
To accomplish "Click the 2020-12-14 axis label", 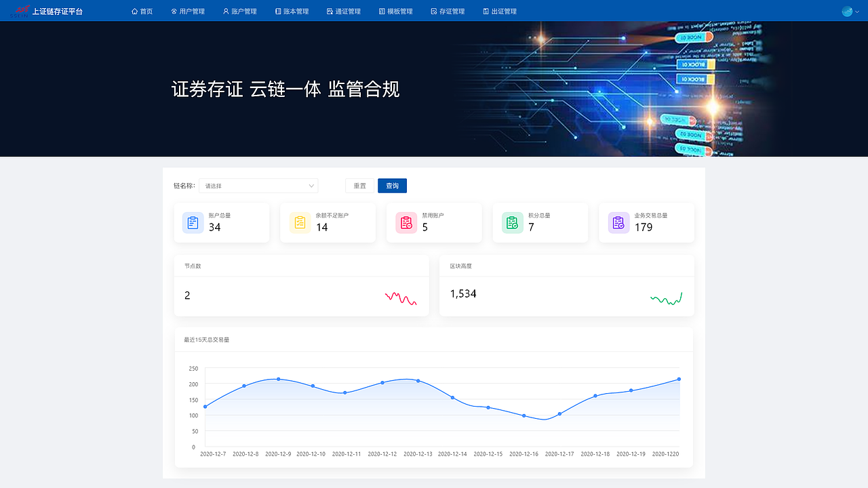I will (x=453, y=454).
